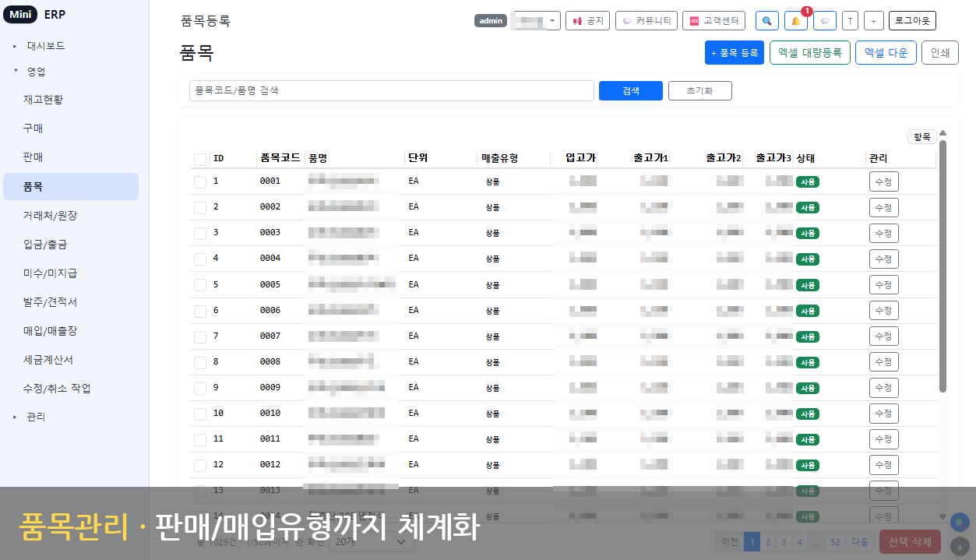Click 수정 for item 0004
Viewport: 976px width, 560px height.
point(883,259)
